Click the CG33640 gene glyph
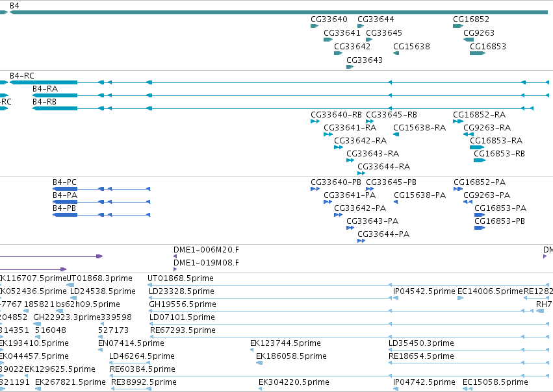 coord(315,26)
